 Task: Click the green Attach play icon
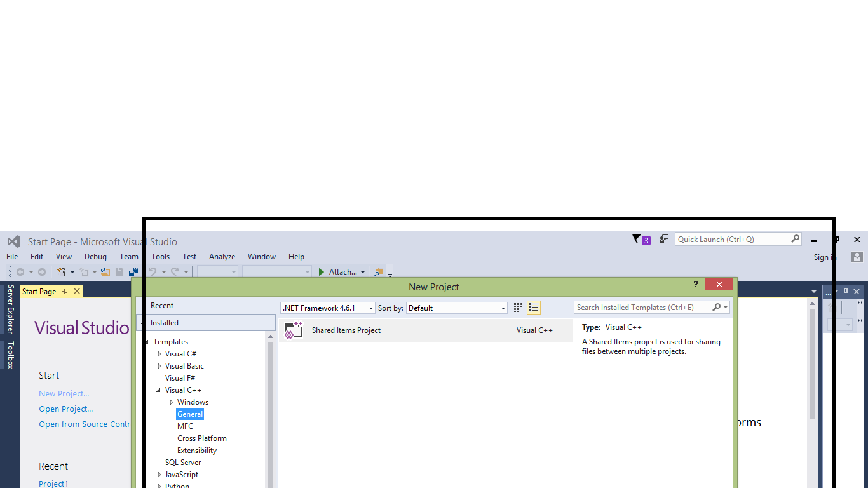tap(322, 272)
